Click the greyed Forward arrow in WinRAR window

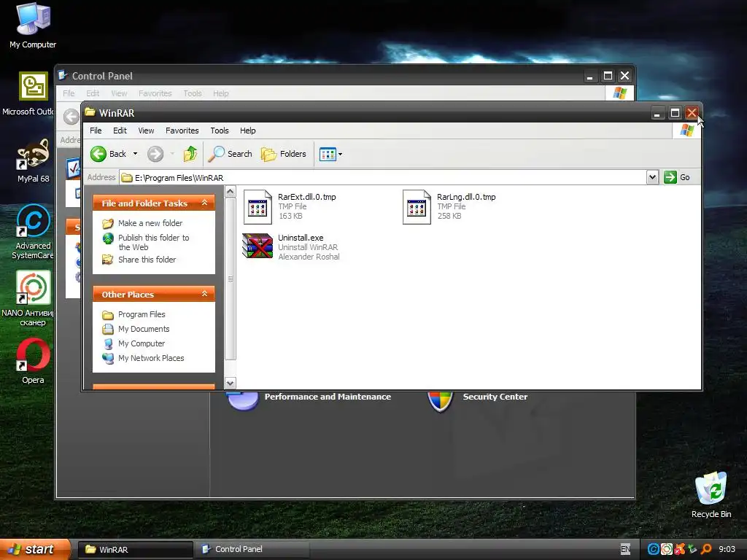(x=155, y=154)
